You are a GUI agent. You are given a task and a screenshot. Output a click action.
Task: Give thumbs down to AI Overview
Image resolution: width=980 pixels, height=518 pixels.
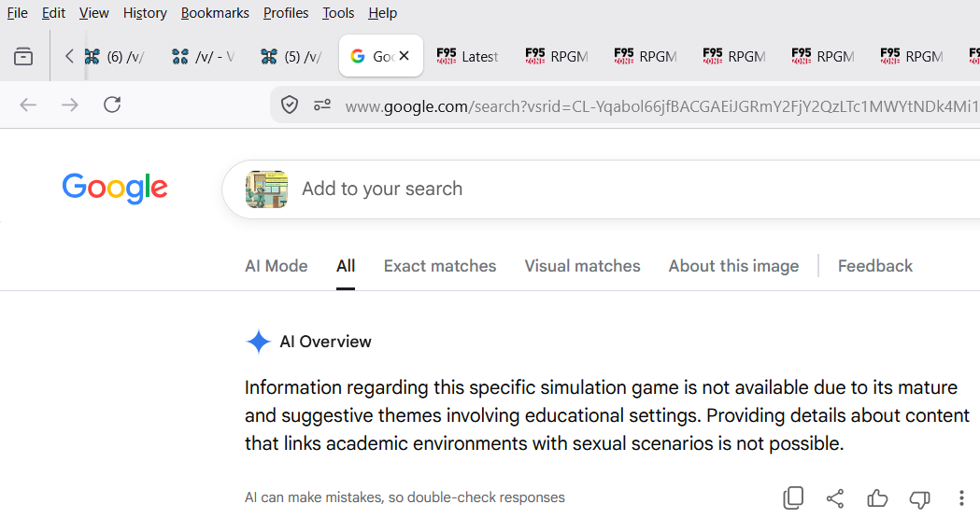point(919,498)
